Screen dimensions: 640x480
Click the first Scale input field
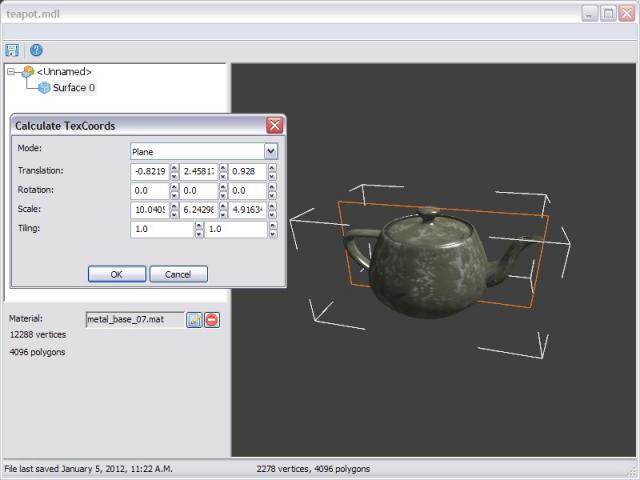[149, 210]
